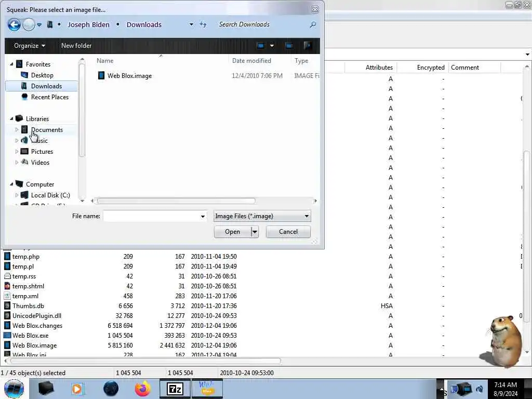Open the Organize menu

[x=30, y=46]
